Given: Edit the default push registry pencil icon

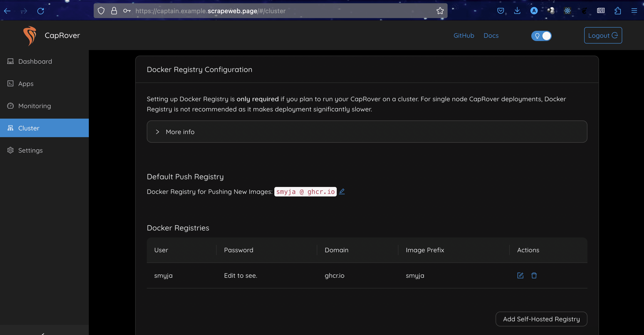Looking at the screenshot, I should point(342,191).
